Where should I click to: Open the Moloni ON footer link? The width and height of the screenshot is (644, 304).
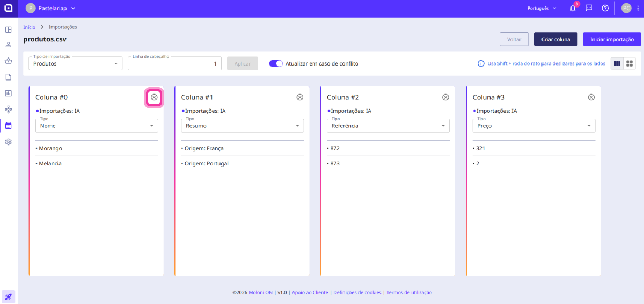click(x=261, y=293)
